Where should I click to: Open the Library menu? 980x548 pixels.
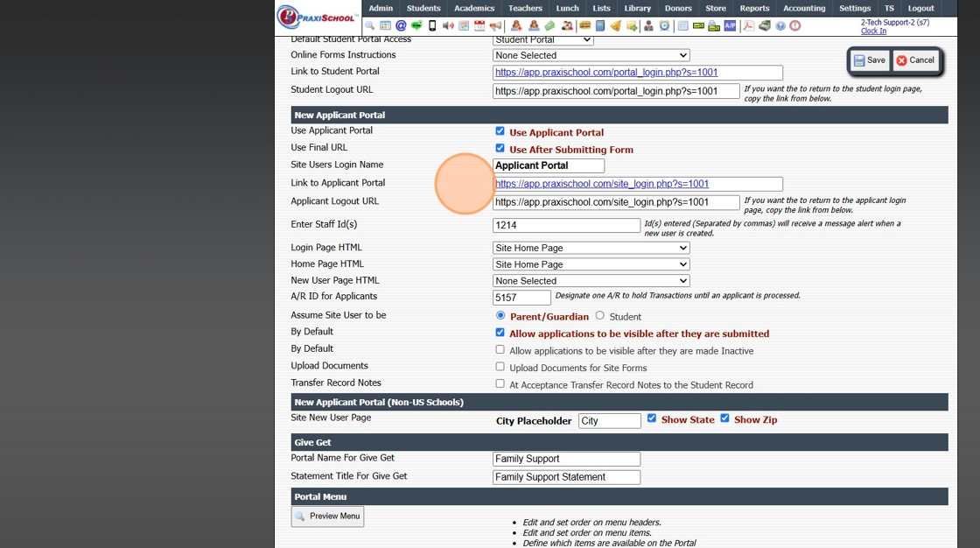[637, 8]
